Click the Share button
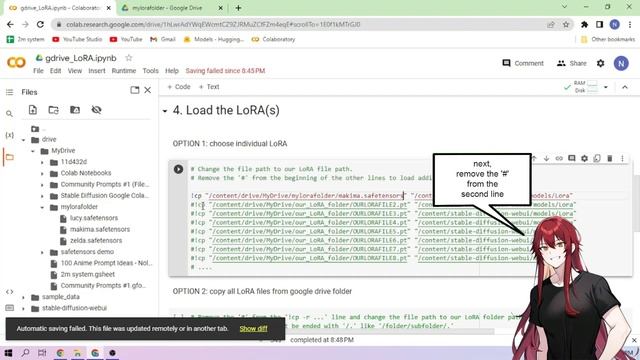 (571, 63)
